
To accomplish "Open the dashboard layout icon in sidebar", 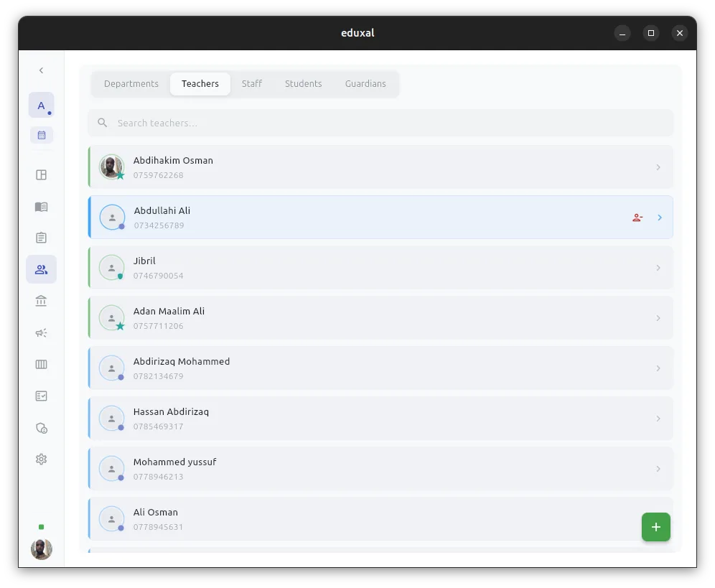I will [x=41, y=175].
